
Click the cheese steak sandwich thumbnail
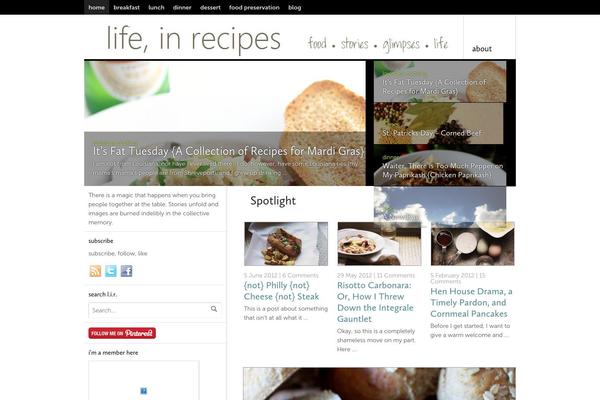[x=286, y=244]
